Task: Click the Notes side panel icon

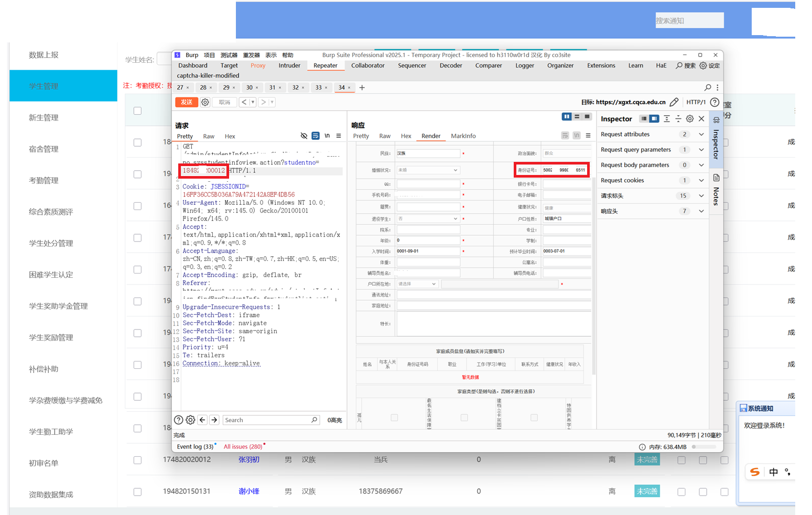Action: tap(716, 178)
